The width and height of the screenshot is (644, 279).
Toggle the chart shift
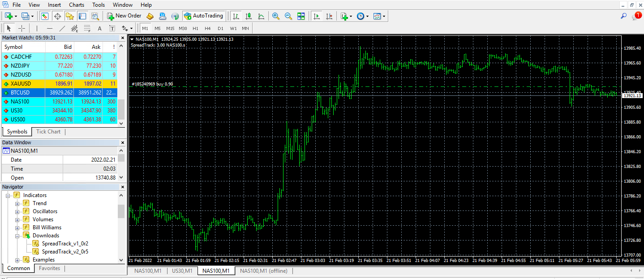pyautogui.click(x=330, y=16)
